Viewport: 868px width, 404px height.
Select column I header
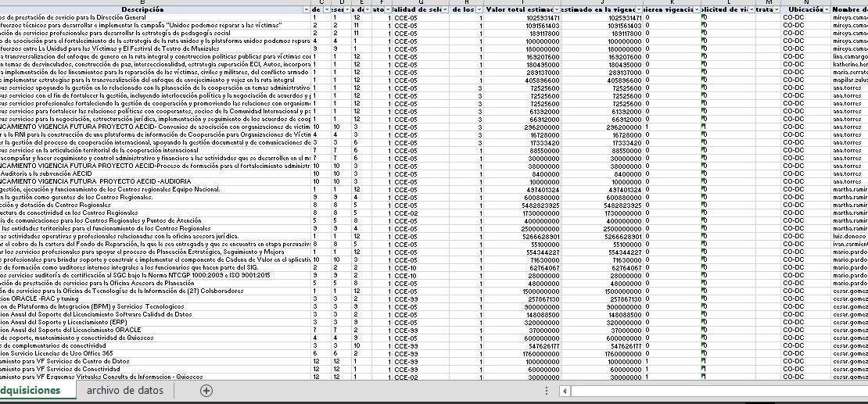click(x=522, y=3)
